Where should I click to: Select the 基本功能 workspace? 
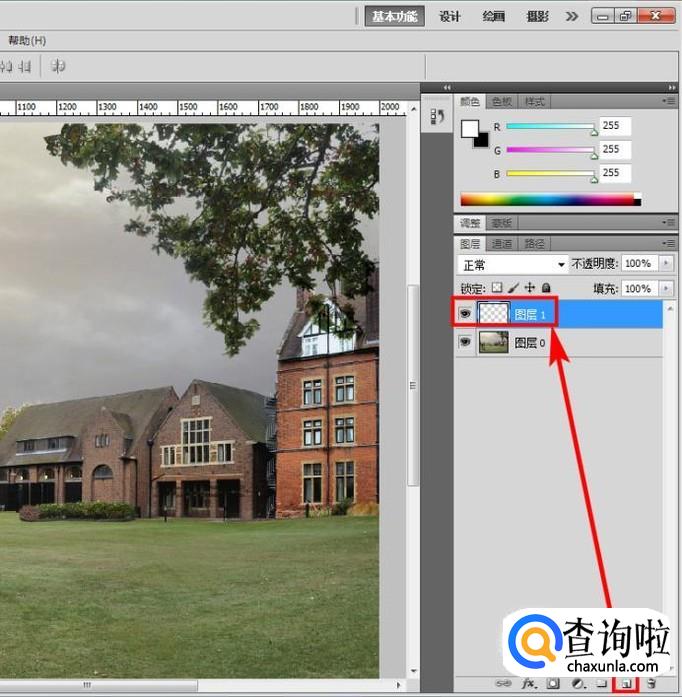click(394, 16)
